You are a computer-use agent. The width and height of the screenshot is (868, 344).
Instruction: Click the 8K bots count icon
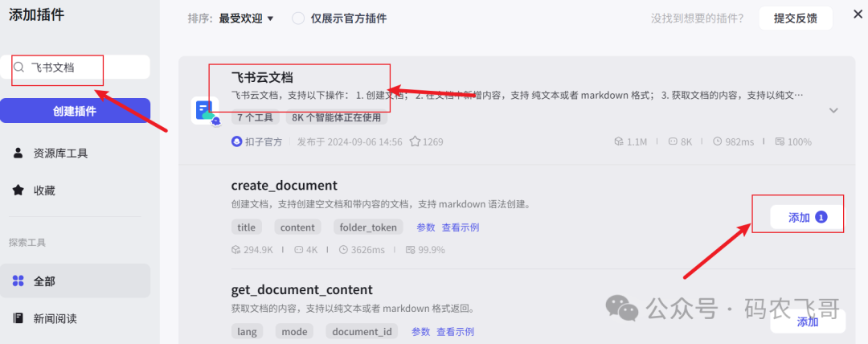tap(674, 141)
